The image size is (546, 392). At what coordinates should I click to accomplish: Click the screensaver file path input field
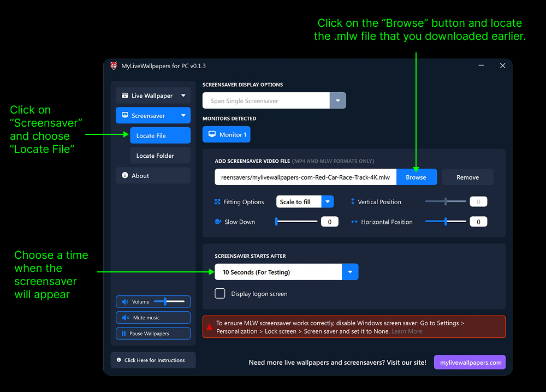click(305, 177)
